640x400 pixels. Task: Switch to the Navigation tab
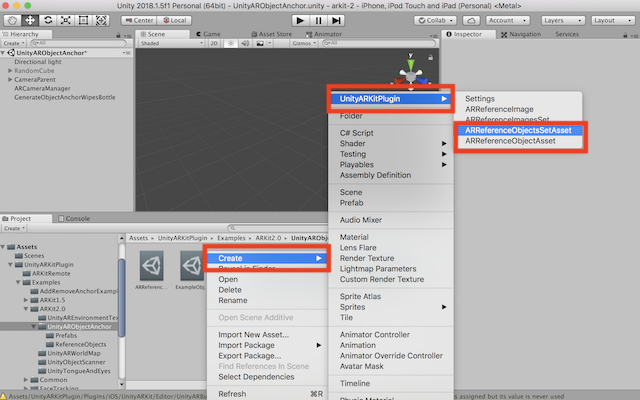tap(521, 34)
